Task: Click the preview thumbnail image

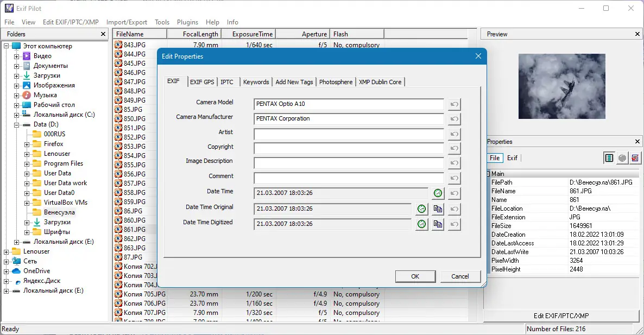Action: [x=562, y=86]
